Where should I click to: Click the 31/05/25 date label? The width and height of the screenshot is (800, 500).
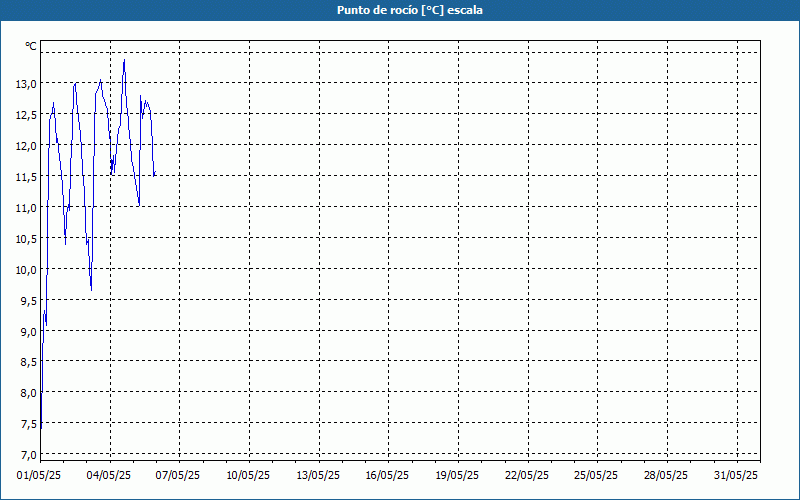[737, 475]
